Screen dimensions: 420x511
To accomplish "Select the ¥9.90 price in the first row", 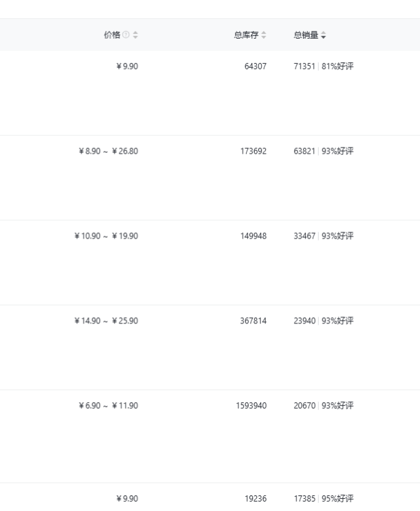I will tap(127, 66).
